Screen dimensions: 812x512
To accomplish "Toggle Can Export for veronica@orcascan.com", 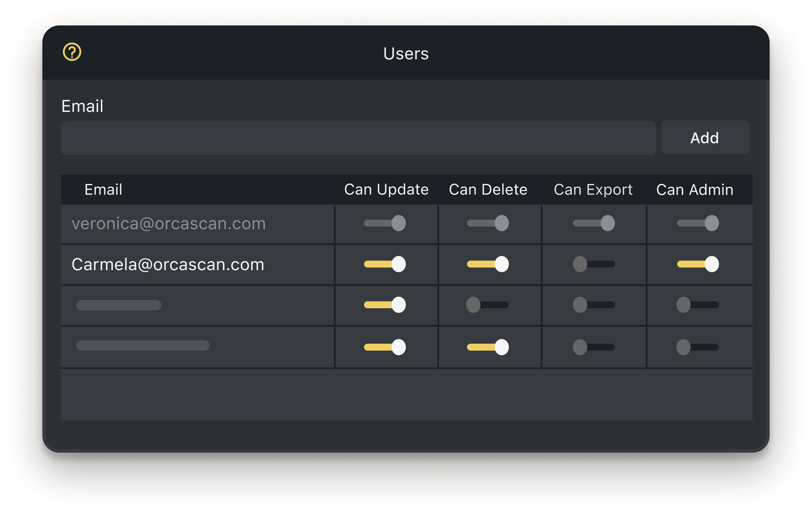I will click(x=593, y=223).
